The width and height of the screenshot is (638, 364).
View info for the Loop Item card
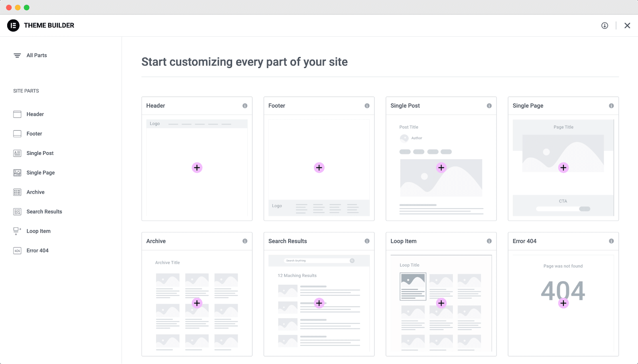pos(489,241)
